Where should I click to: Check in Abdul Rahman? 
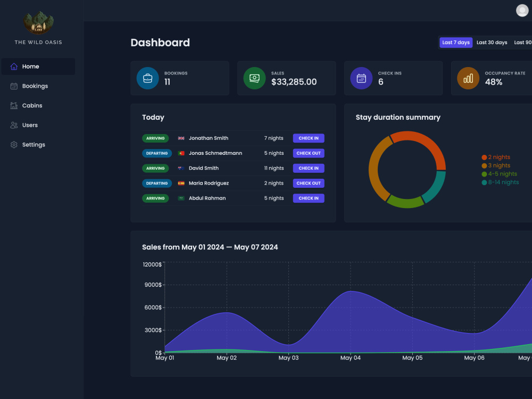click(x=309, y=198)
